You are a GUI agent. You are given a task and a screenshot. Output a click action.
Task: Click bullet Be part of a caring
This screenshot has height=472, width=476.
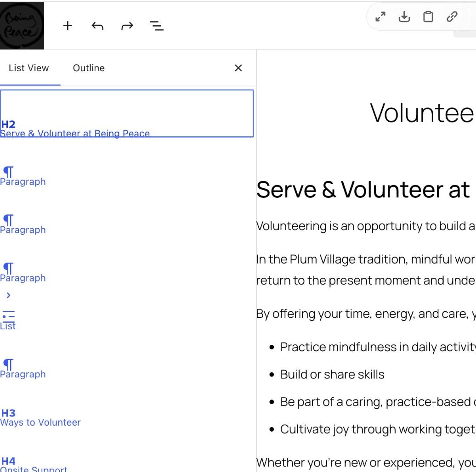coord(378,402)
